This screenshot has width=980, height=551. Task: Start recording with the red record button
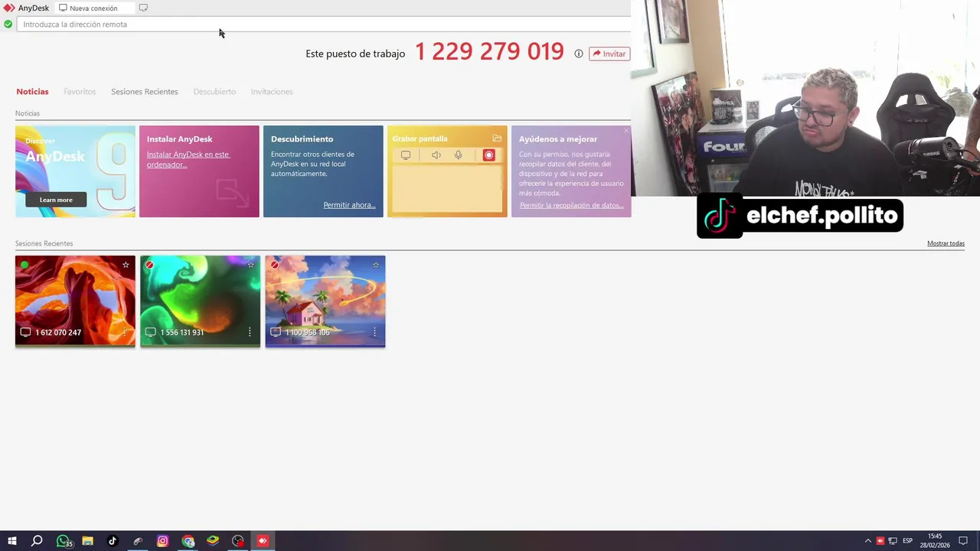[x=488, y=155]
